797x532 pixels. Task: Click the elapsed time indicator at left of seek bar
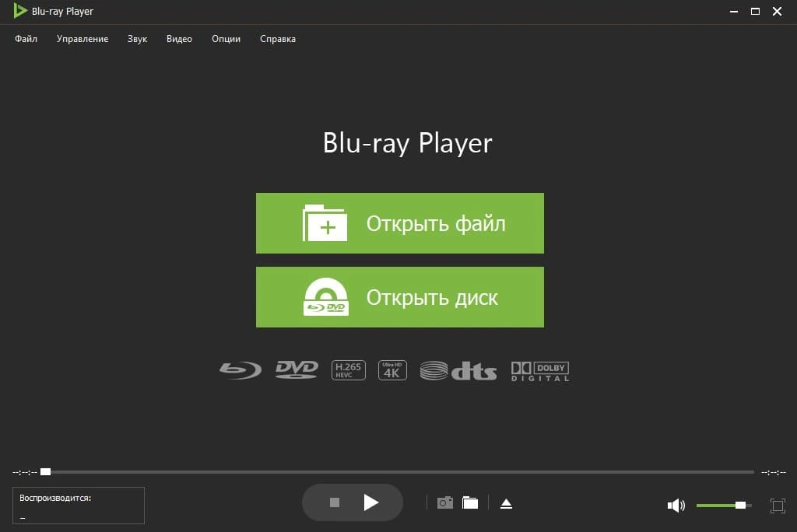[x=25, y=473]
